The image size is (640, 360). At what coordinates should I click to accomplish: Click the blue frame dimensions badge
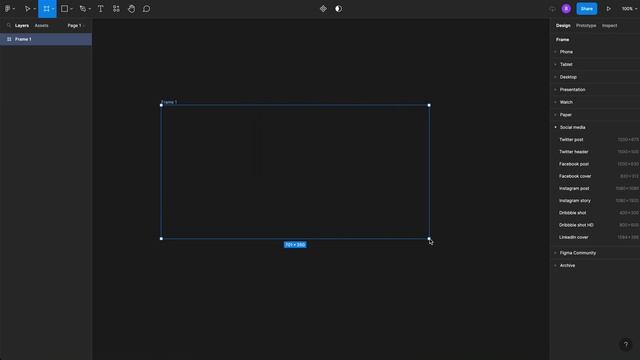[295, 245]
